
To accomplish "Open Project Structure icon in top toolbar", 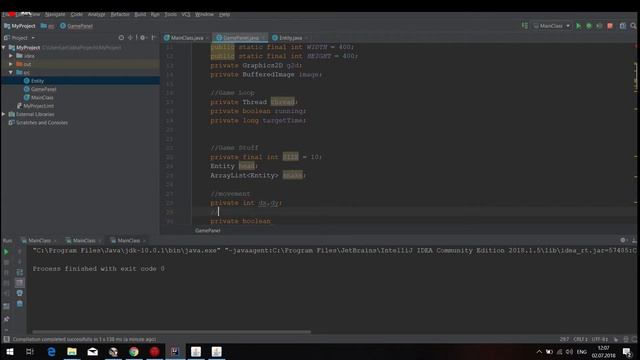I will [622, 26].
